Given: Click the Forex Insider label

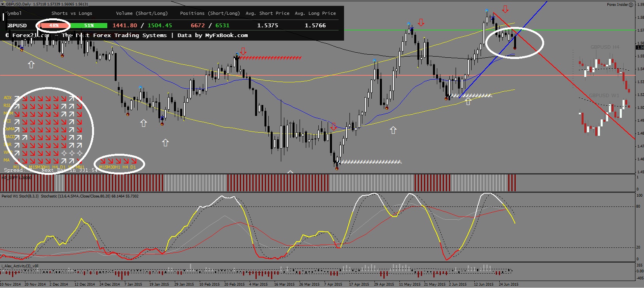Looking at the screenshot, I should coord(617,5).
